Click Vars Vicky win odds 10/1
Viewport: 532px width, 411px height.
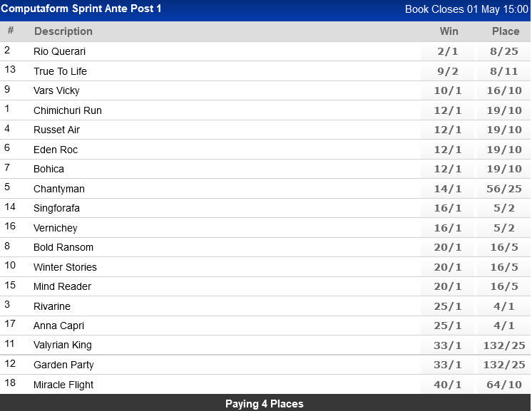[x=449, y=90]
